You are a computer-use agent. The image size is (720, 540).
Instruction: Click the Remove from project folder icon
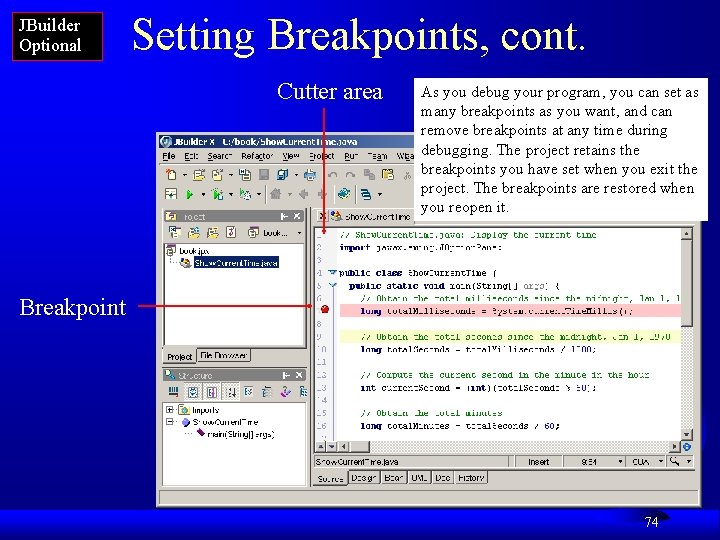click(x=212, y=232)
